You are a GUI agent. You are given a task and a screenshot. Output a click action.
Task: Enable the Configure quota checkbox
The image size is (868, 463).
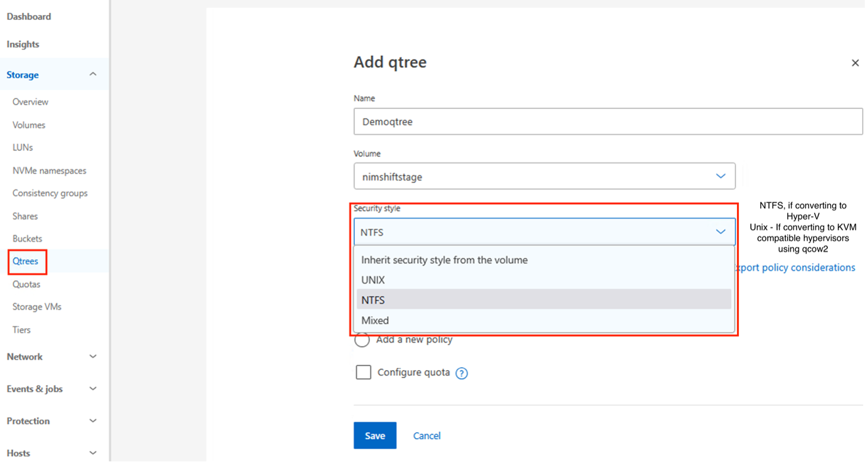[x=363, y=373]
